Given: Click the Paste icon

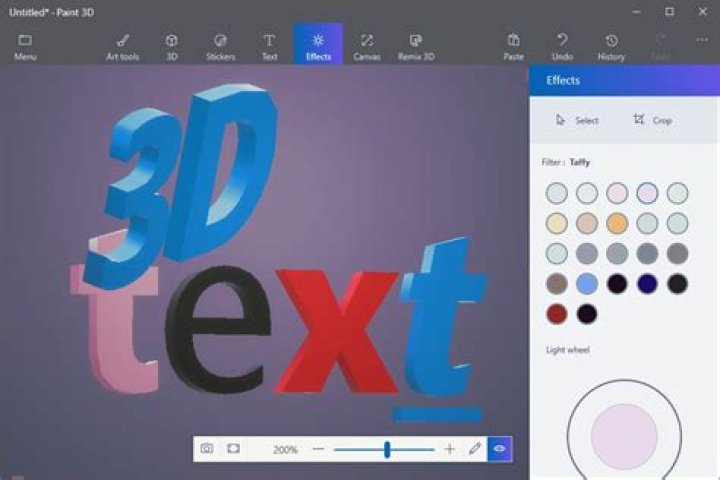Looking at the screenshot, I should pos(513,46).
